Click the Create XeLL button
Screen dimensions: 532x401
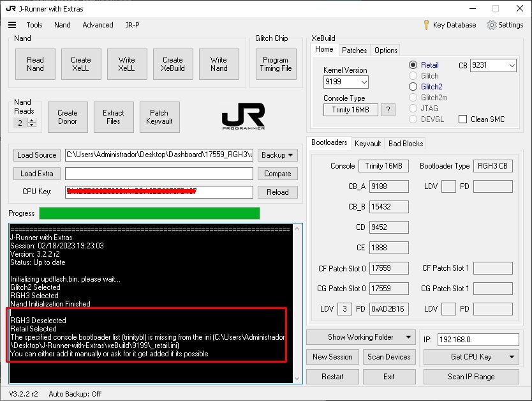coord(81,64)
